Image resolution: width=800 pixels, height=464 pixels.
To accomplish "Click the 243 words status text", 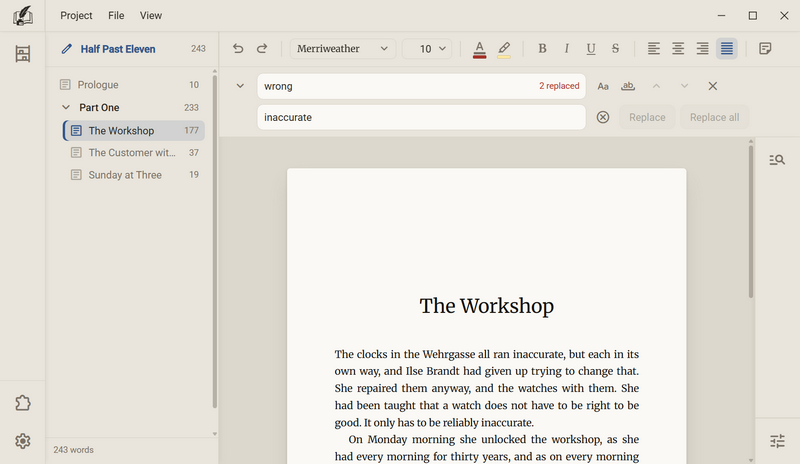I will point(73,450).
